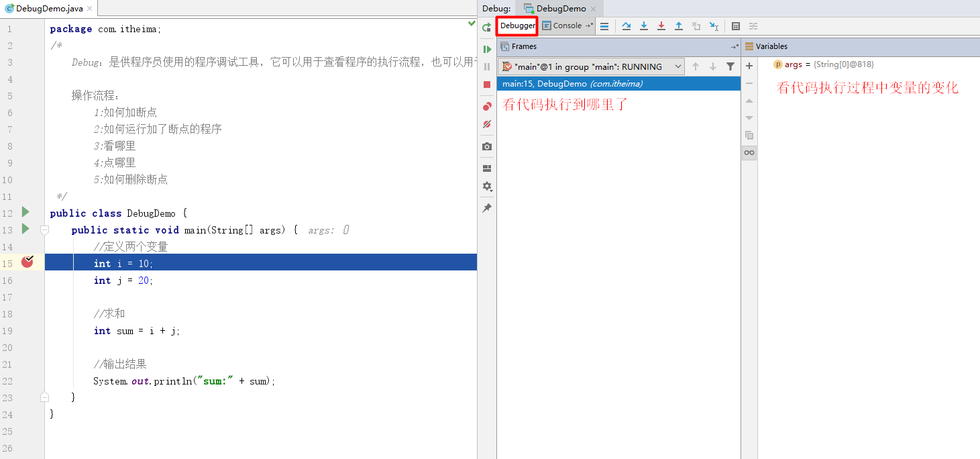Run the DebugDemo class from line 12
Screen dimensions: 980x459
coord(25,212)
